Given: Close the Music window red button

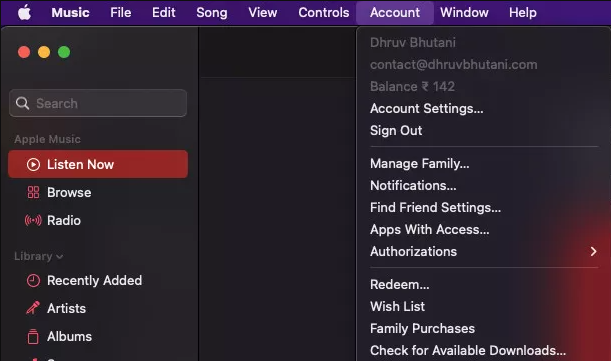Looking at the screenshot, I should 24,52.
